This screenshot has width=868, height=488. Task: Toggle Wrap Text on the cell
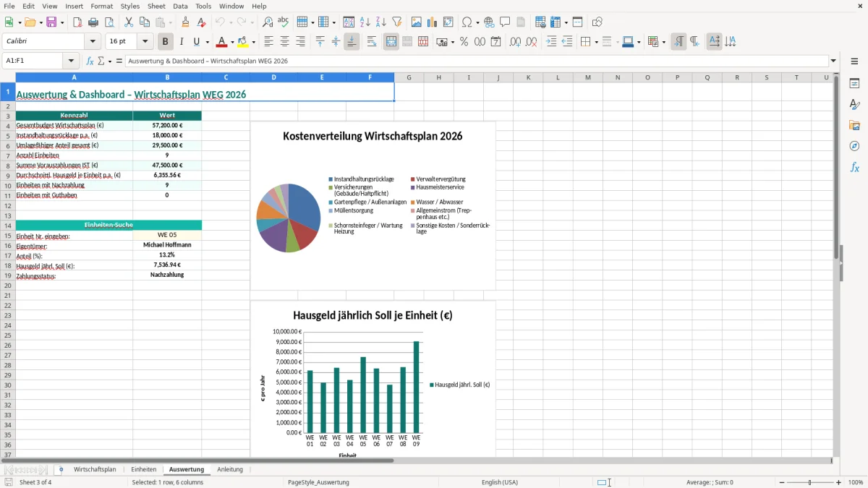372,42
